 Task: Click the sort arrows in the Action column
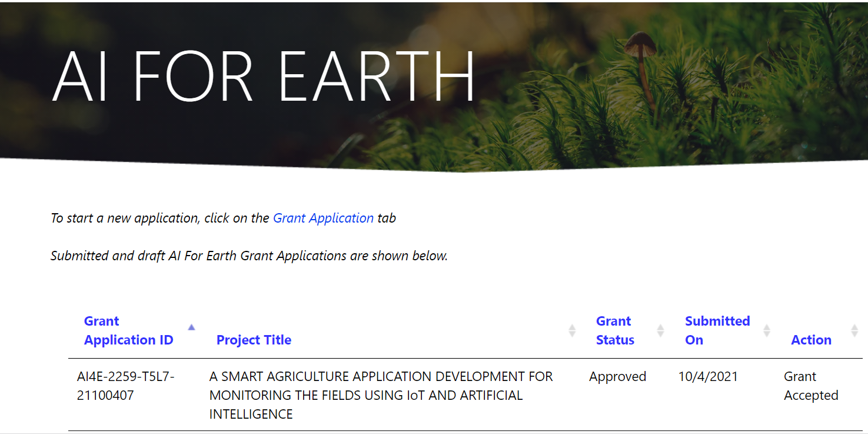tap(854, 330)
